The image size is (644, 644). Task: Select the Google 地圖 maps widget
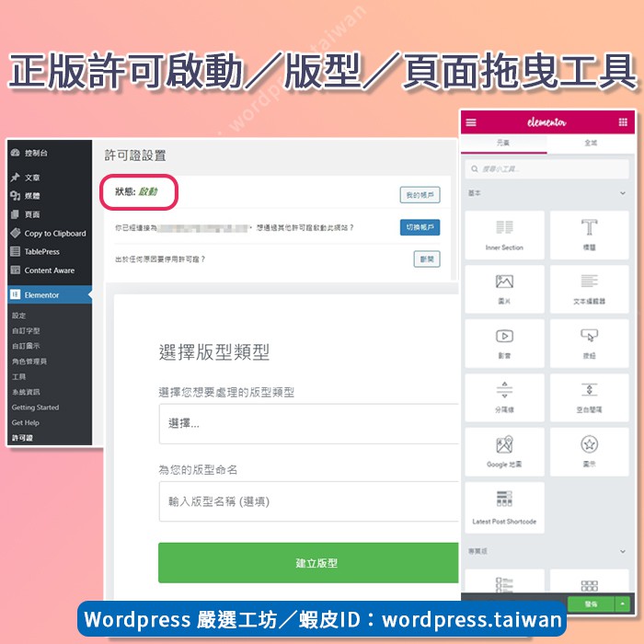click(504, 452)
